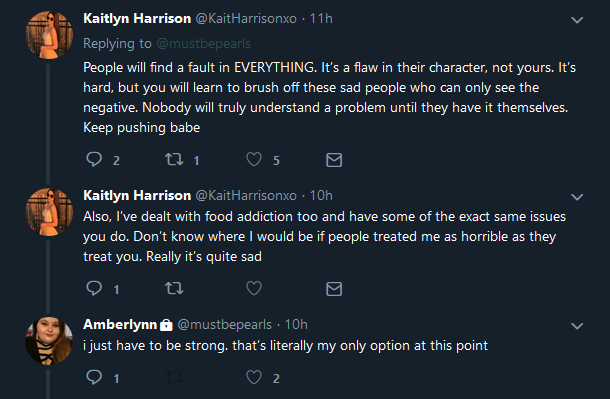Reply to the food addiction tweet
The image size is (610, 399).
(94, 288)
